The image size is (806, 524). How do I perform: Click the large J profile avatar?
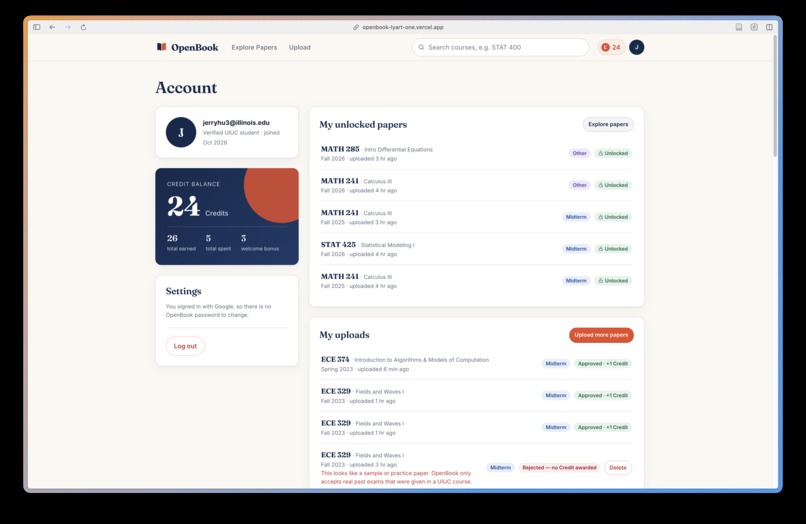click(181, 132)
